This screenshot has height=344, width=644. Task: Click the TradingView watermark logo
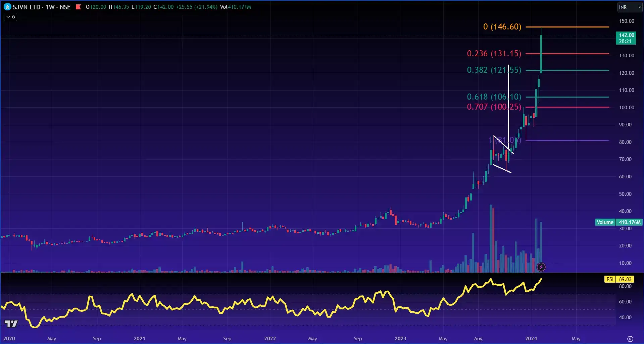11,324
